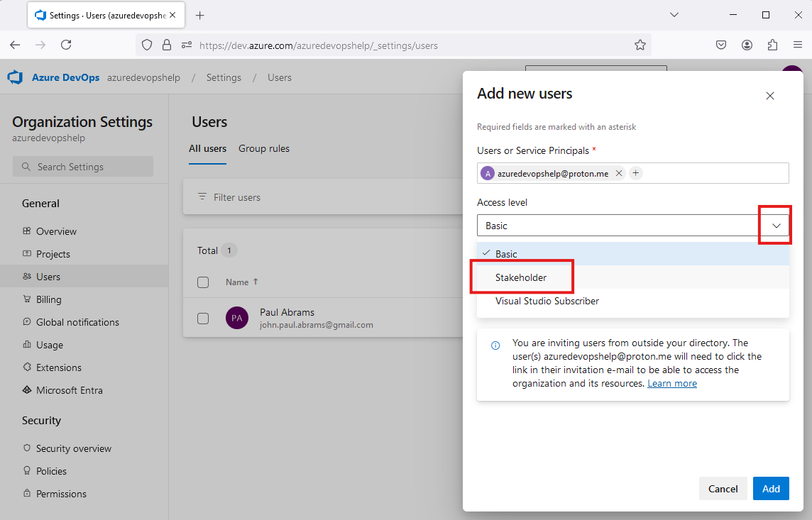Bookmark page with the star icon

(x=640, y=45)
